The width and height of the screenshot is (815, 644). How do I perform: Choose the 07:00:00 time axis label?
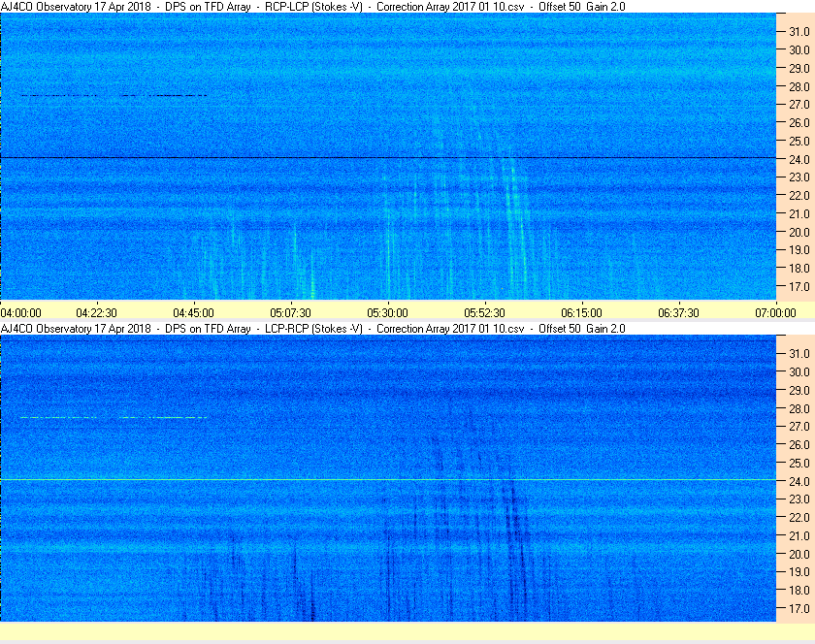click(x=775, y=313)
